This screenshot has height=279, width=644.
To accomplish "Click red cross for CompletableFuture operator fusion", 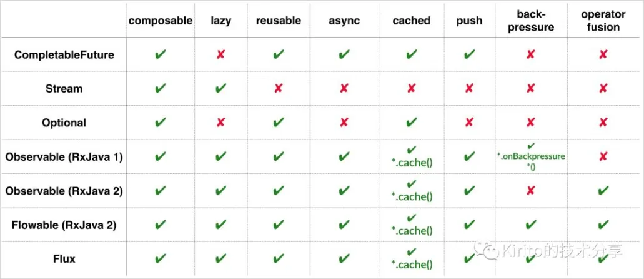I will tap(603, 54).
